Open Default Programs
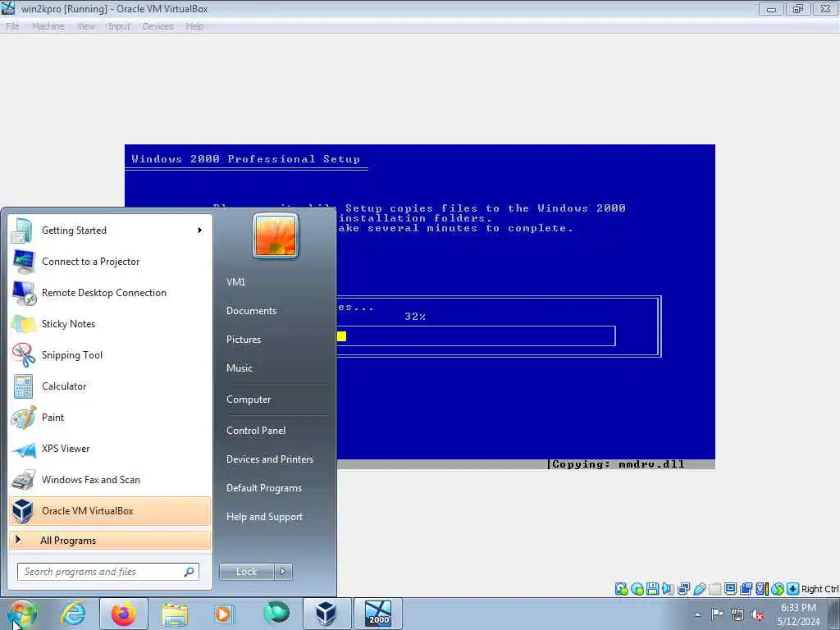 264,488
